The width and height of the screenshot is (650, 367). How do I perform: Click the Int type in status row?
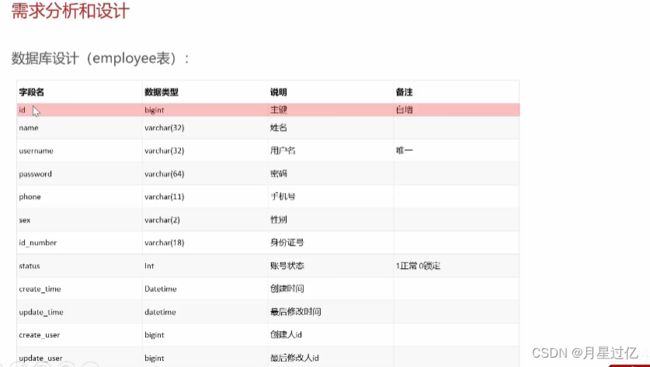click(x=149, y=266)
